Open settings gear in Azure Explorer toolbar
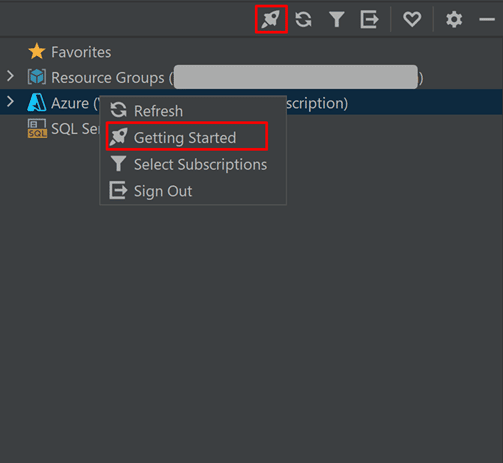Viewport: 503px width, 463px height. click(454, 19)
